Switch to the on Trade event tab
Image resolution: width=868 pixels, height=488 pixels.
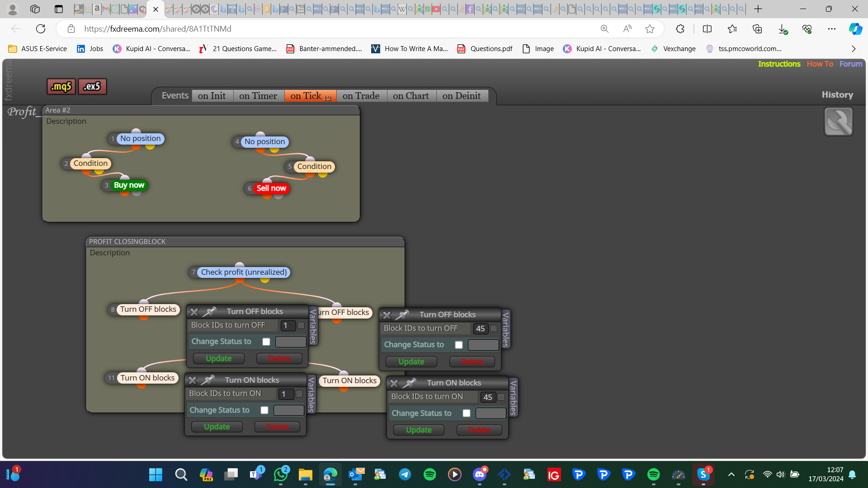pyautogui.click(x=361, y=96)
